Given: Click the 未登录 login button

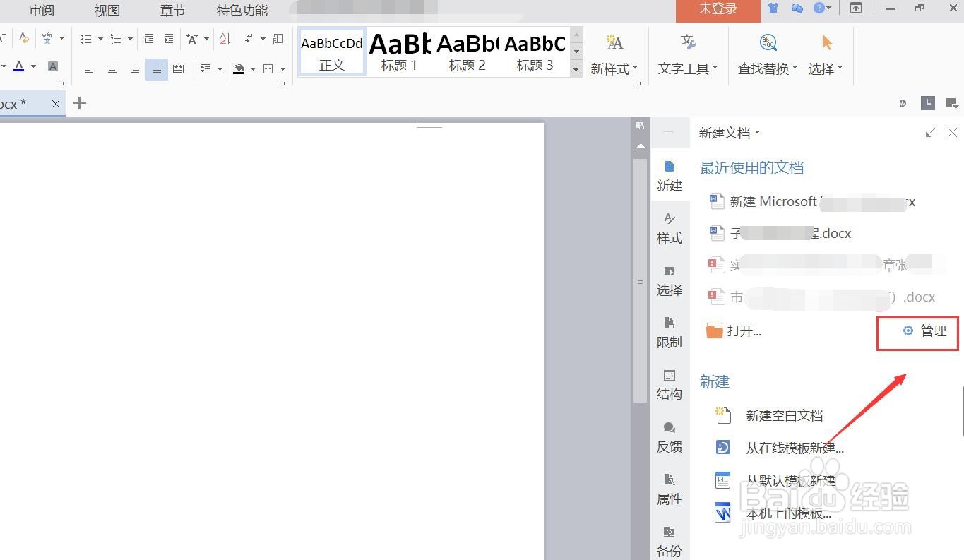Looking at the screenshot, I should point(718,9).
